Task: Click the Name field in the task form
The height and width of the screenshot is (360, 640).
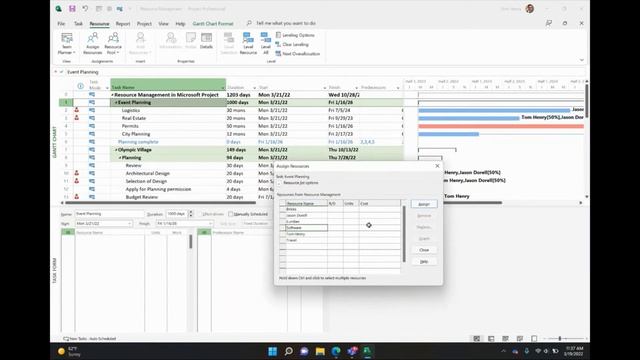Action: click(x=109, y=214)
